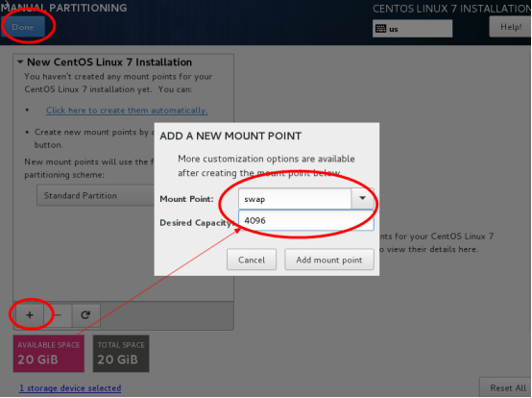Screen dimensions: 532x398
Task: Click the Mount Point text field with swap
Action: pyautogui.click(x=295, y=199)
